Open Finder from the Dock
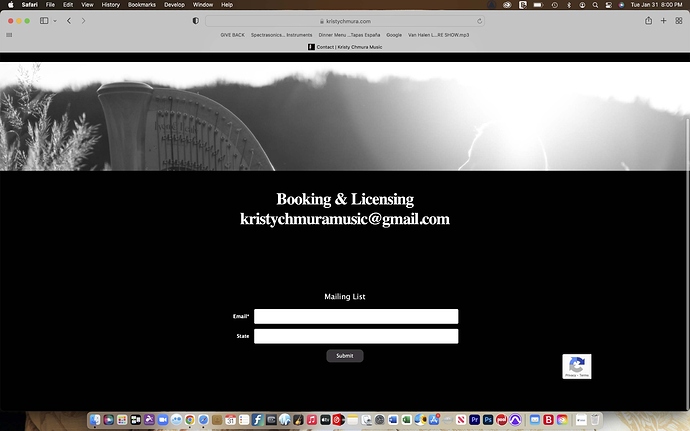 (x=96, y=420)
